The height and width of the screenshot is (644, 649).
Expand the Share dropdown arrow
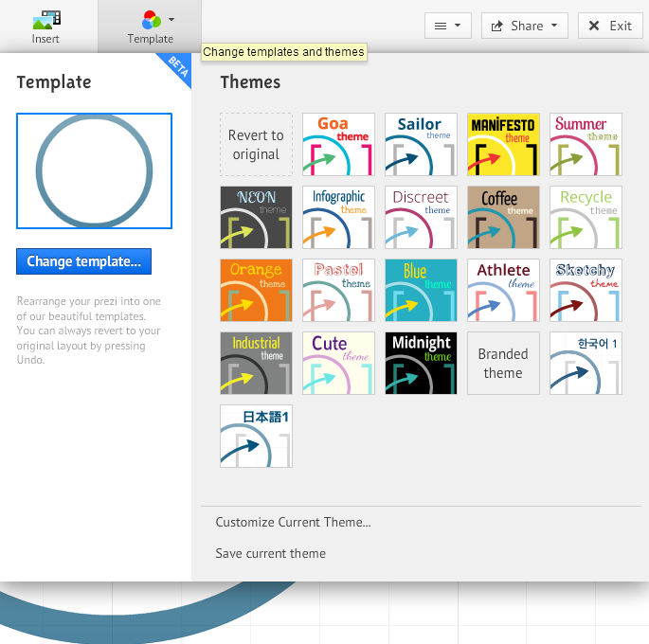(x=554, y=26)
